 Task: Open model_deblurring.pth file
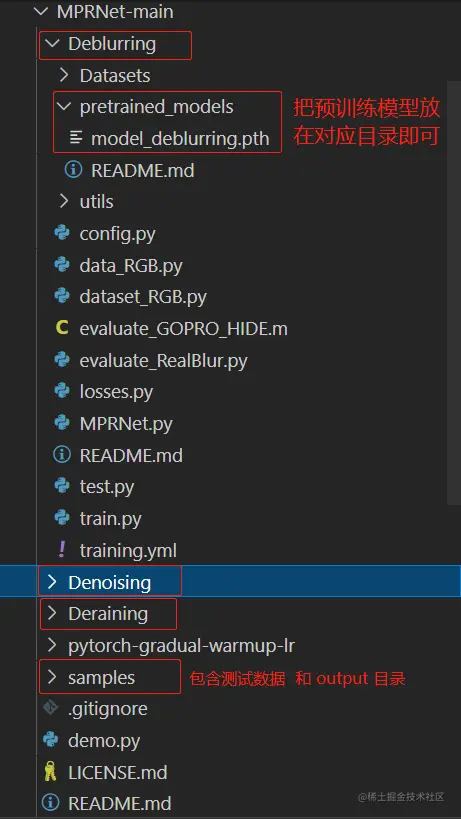[x=180, y=139]
